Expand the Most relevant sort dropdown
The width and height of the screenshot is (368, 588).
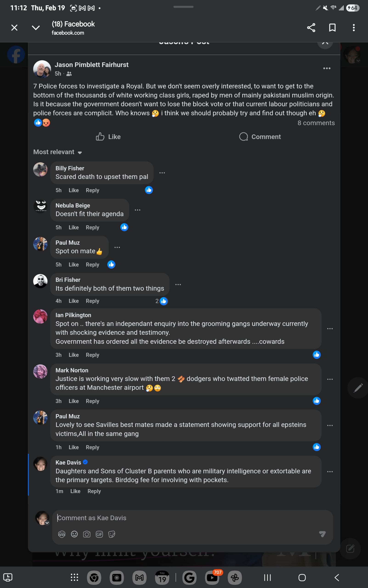(x=58, y=152)
